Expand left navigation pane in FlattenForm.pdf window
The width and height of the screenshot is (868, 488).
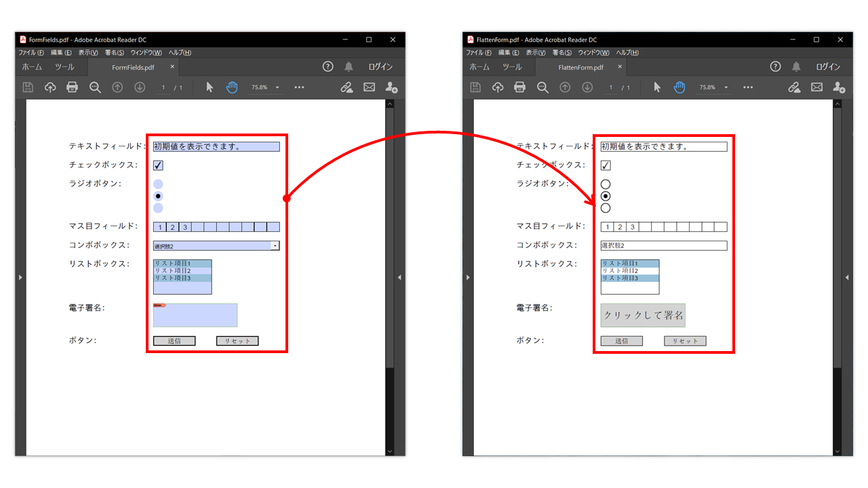click(468, 277)
